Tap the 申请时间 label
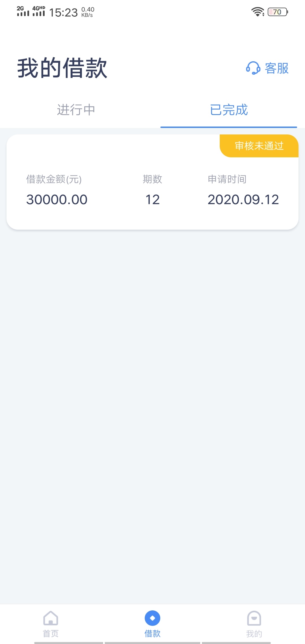Image resolution: width=305 pixels, height=644 pixels. [227, 179]
